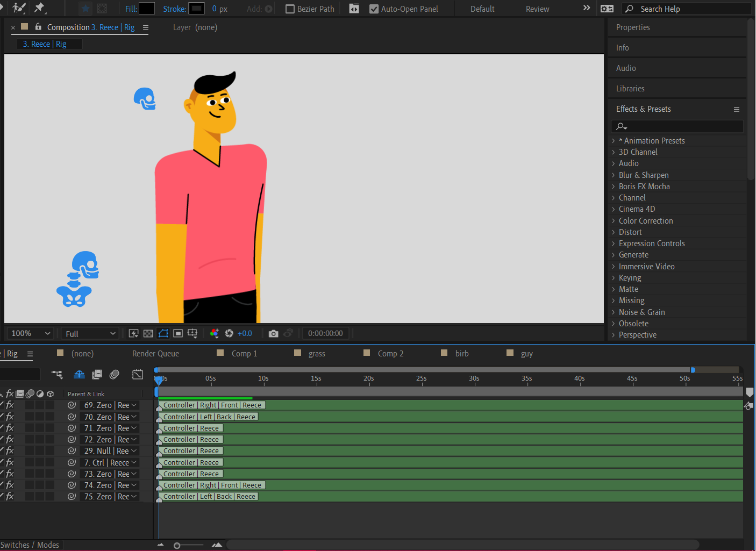This screenshot has width=756, height=551.
Task: Select the Roto Brush tool
Action: 19,8
